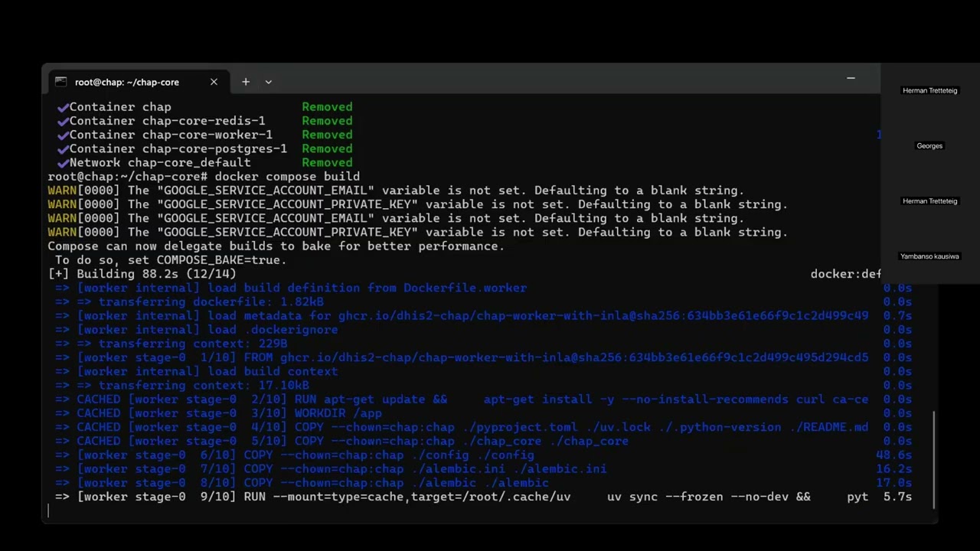Click 'load metadata for ghcr.io/dhis2-chap' line
Screen dimensions: 980x551
462,315
